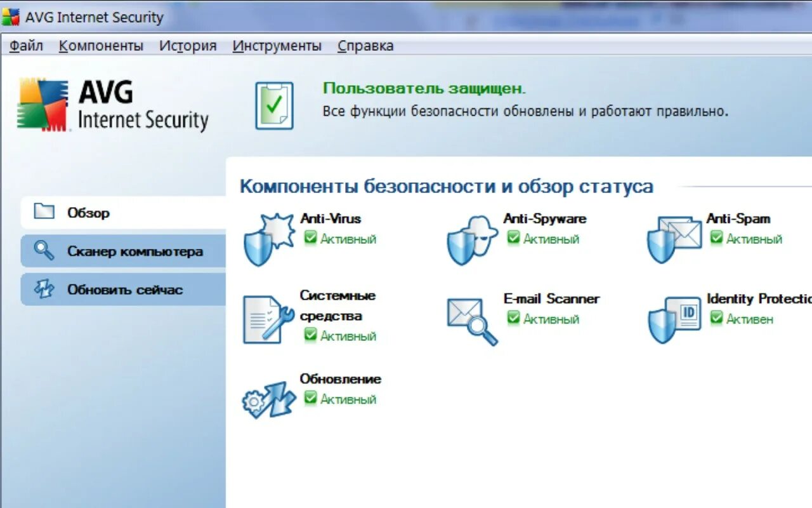The width and height of the screenshot is (812, 508).
Task: Open the Системные средства wrench icon
Action: click(268, 319)
